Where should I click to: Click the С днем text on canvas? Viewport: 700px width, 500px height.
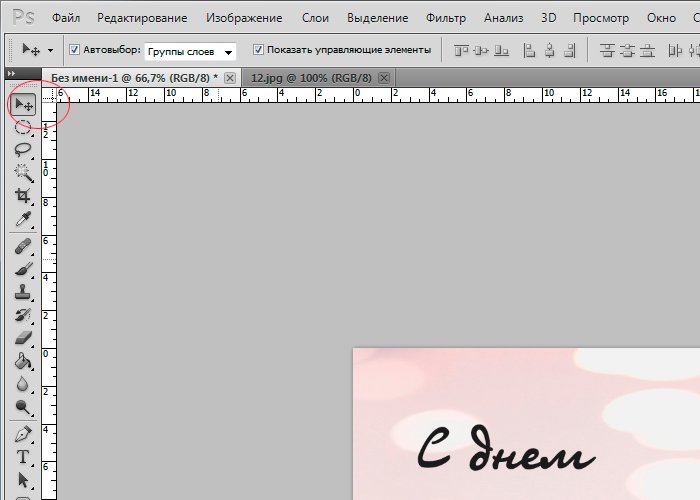(505, 452)
